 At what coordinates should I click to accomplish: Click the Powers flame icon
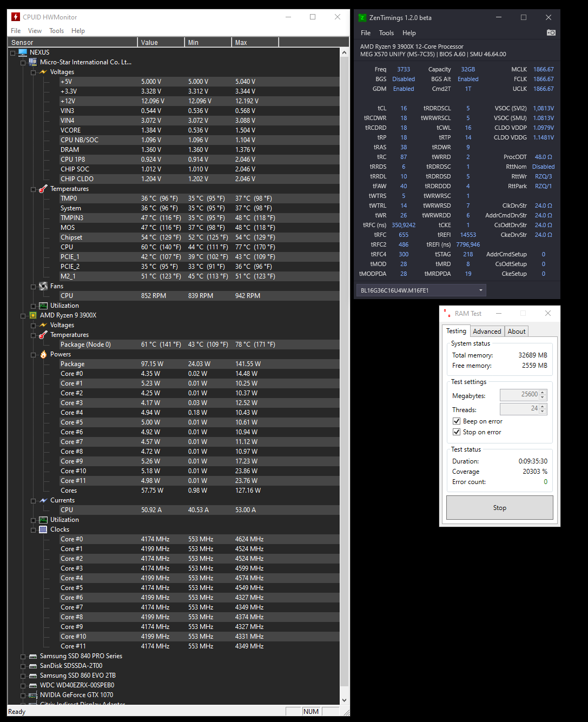43,354
